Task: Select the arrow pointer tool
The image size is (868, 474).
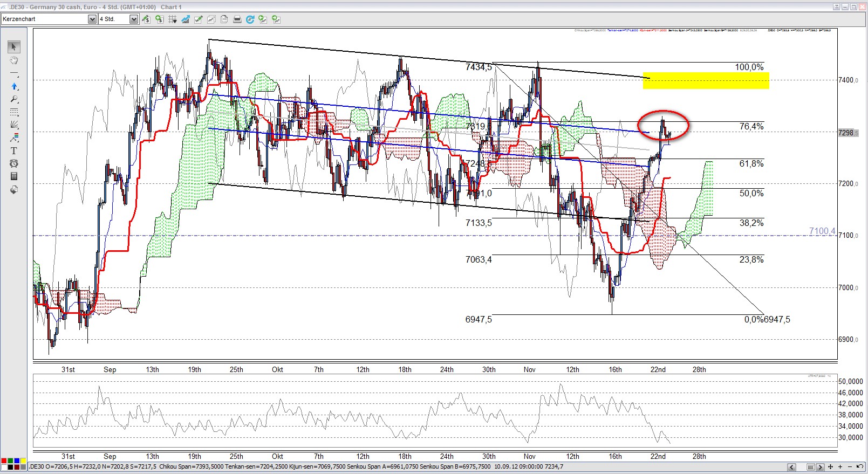Action: tap(14, 47)
